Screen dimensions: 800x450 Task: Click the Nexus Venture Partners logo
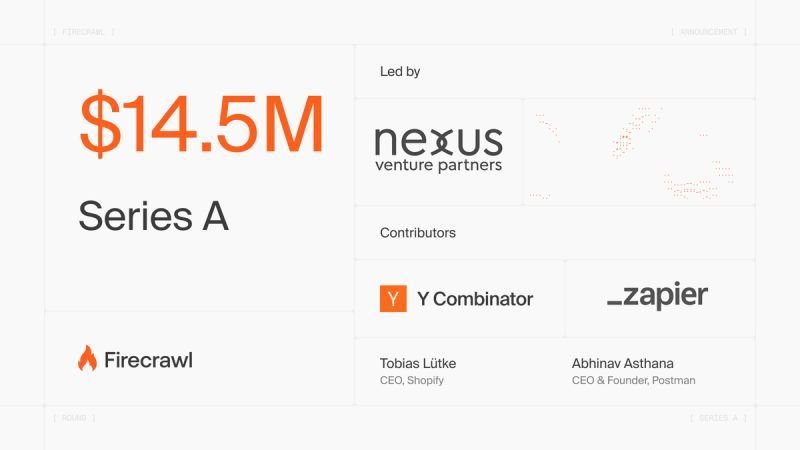(x=438, y=148)
